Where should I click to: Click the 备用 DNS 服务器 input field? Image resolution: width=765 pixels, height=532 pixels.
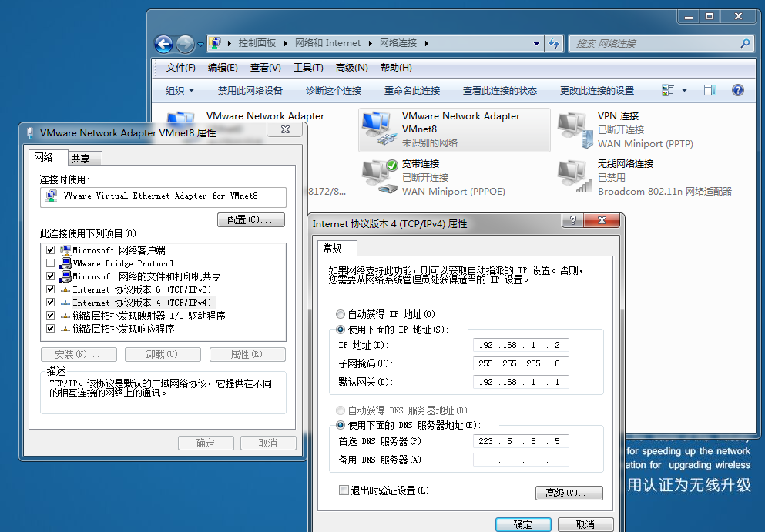pyautogui.click(x=521, y=460)
